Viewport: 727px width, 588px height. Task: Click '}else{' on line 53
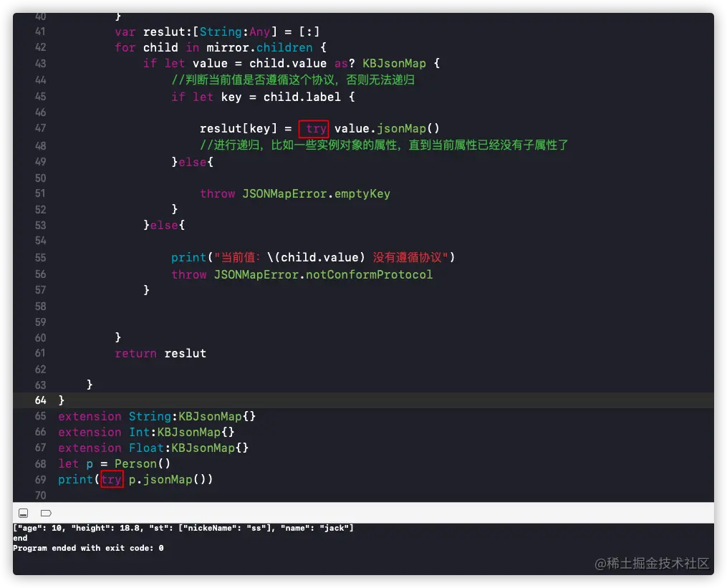pyautogui.click(x=164, y=225)
